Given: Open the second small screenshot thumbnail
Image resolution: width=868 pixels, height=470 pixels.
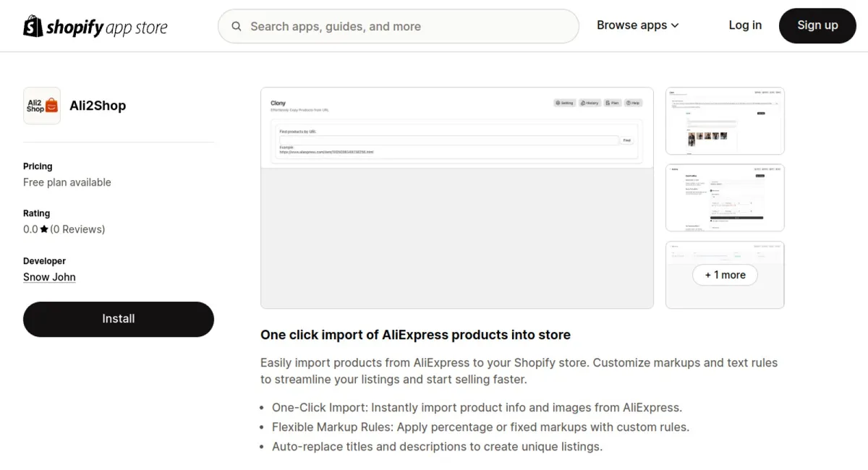Looking at the screenshot, I should tap(725, 197).
